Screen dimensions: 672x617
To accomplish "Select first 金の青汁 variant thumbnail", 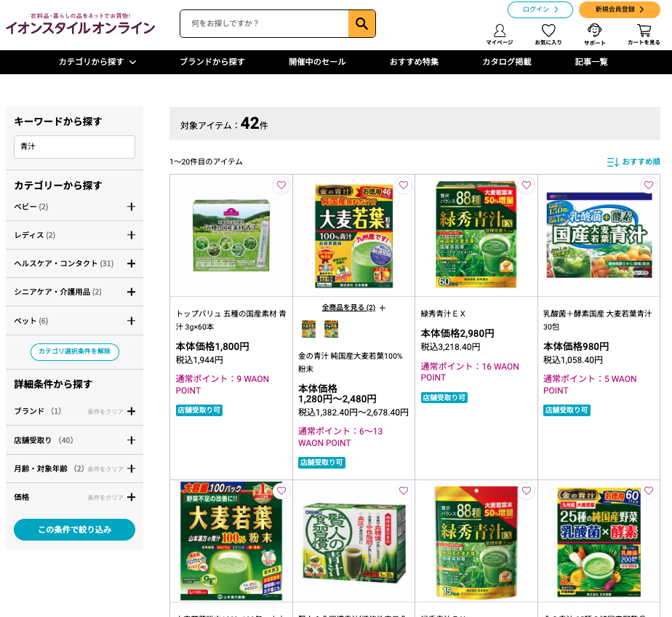I will coord(308,329).
